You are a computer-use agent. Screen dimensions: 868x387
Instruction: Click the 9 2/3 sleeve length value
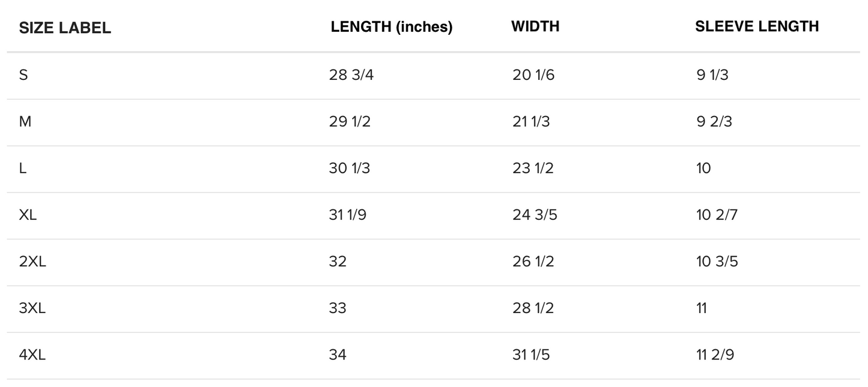(714, 121)
